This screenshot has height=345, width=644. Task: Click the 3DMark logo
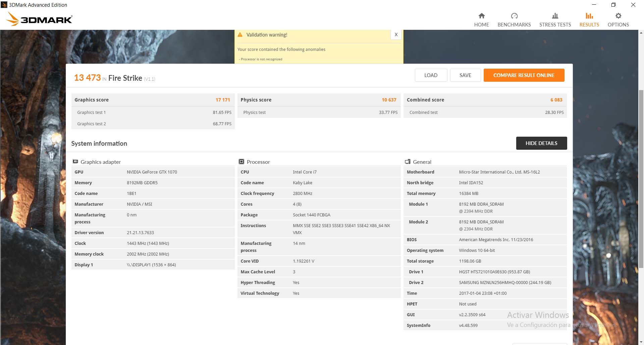pos(40,19)
